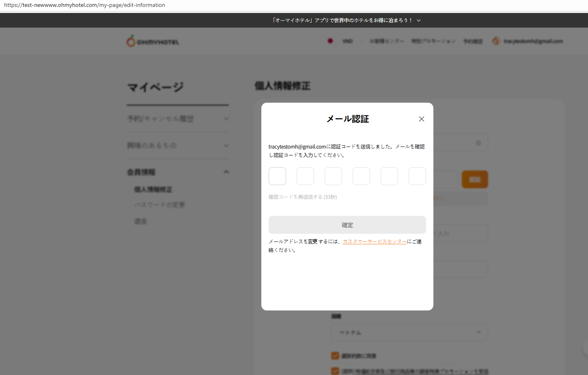Open the ベトナム country dropdown
The height and width of the screenshot is (375, 588).
click(409, 332)
